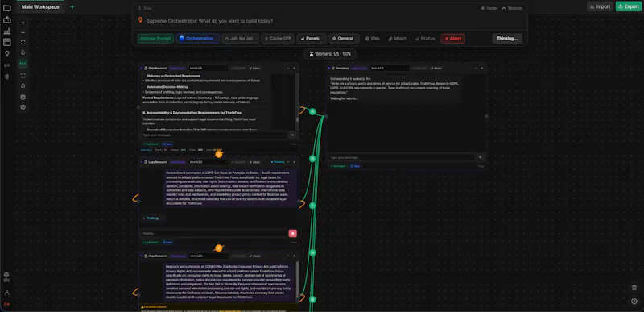Open model dropdown in LgpdResearch panel

(x=208, y=162)
